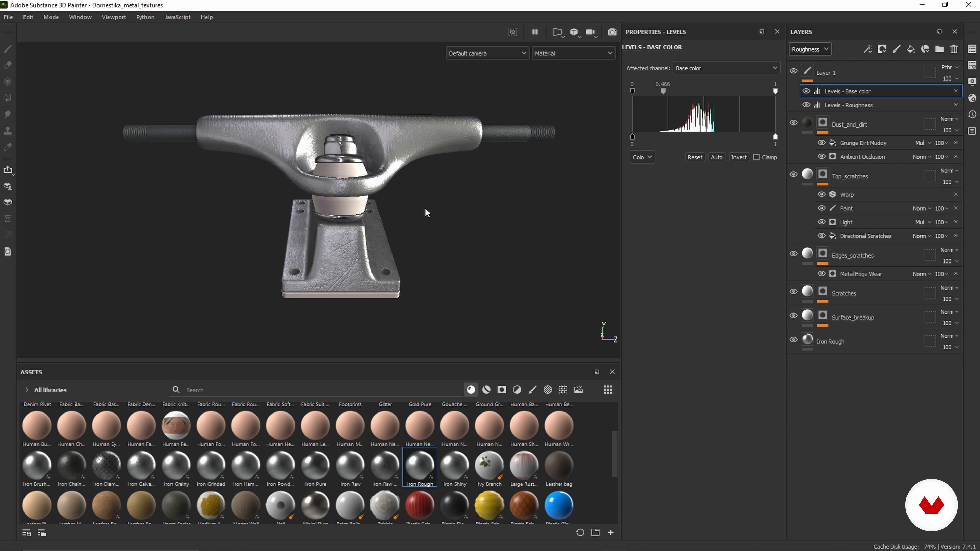Open Grunge Dirt Muddy Mul blend dropdown

tap(923, 143)
